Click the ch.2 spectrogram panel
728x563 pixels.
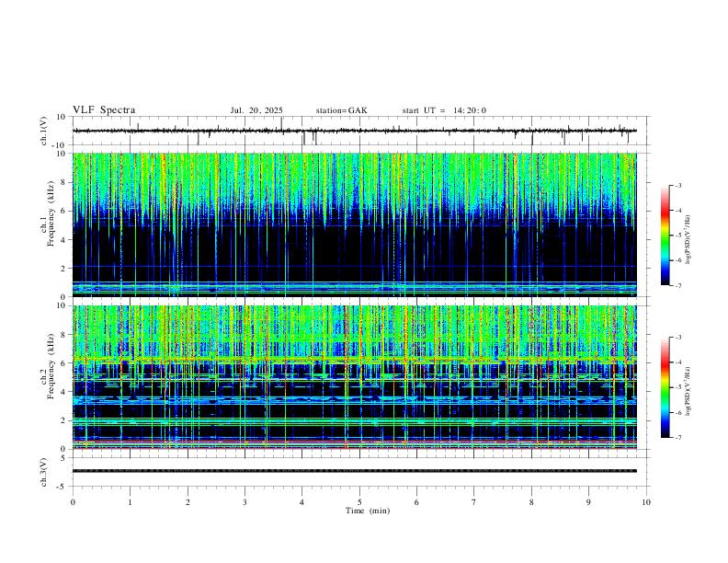(x=354, y=377)
